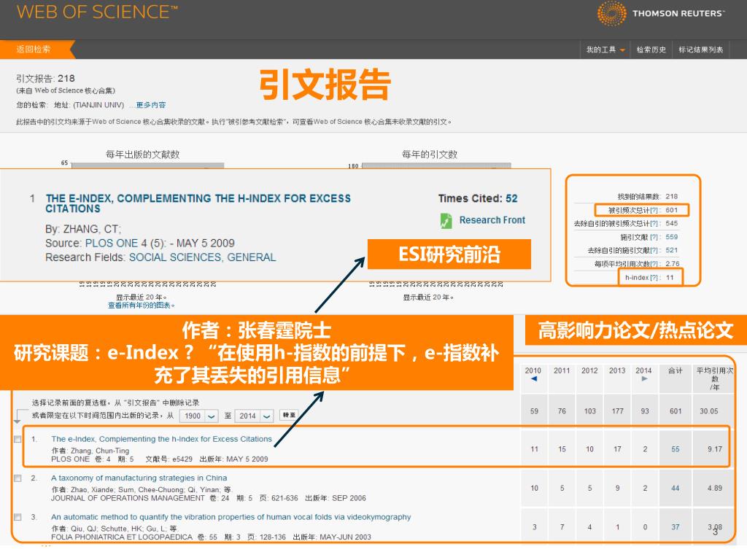Check the box for manufacturing strategies record
Image resolution: width=747 pixels, height=560 pixels.
pos(18,478)
